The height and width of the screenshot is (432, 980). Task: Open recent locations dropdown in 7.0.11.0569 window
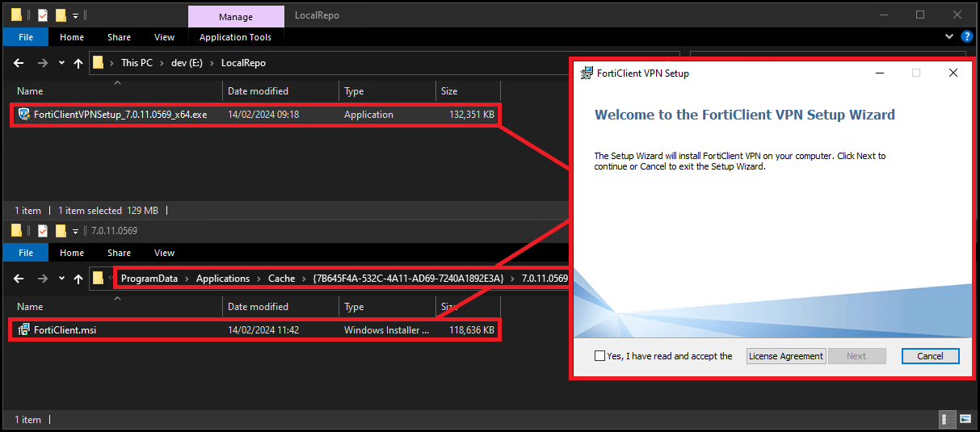[62, 279]
